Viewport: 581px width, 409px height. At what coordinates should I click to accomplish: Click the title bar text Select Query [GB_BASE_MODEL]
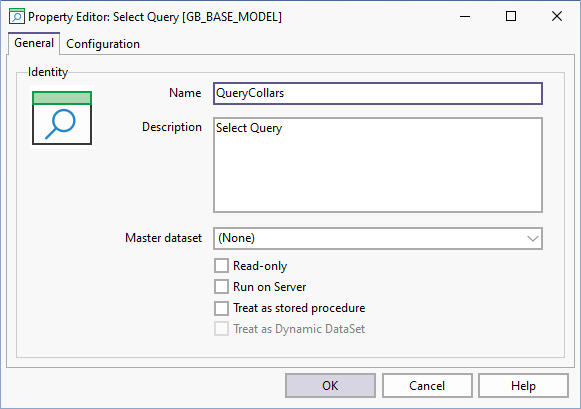tap(197, 17)
